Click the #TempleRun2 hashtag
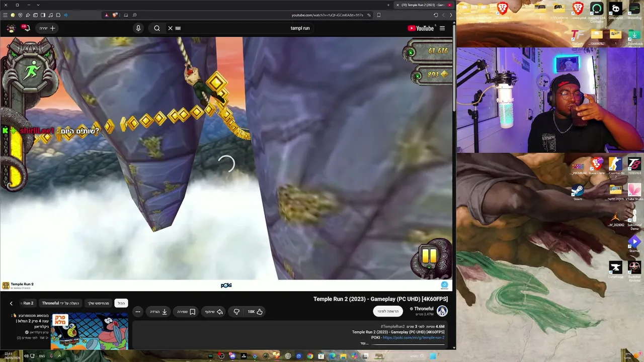Screen dimensions: 644x362 pos(392,327)
